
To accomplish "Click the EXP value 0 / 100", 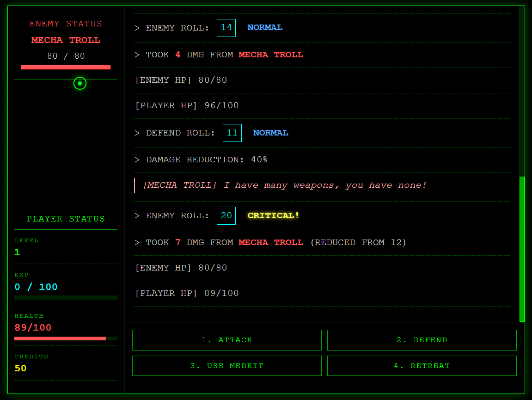I will pos(36,287).
